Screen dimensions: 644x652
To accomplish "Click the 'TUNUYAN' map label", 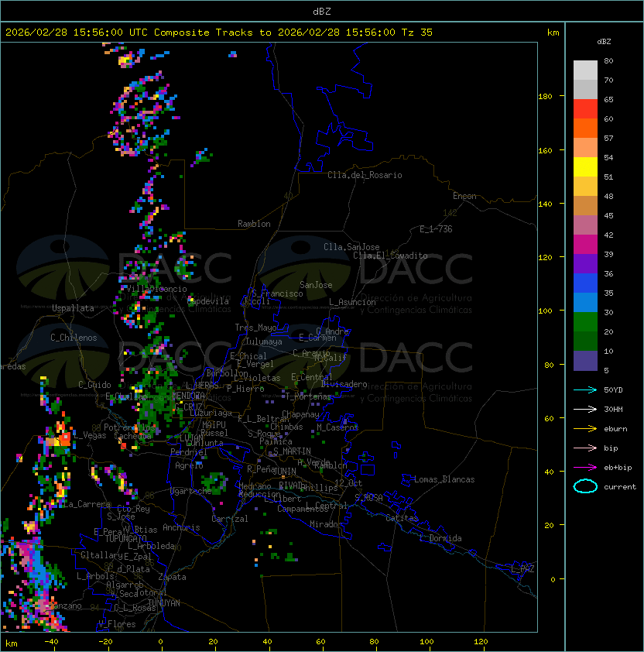I will pos(164,603).
